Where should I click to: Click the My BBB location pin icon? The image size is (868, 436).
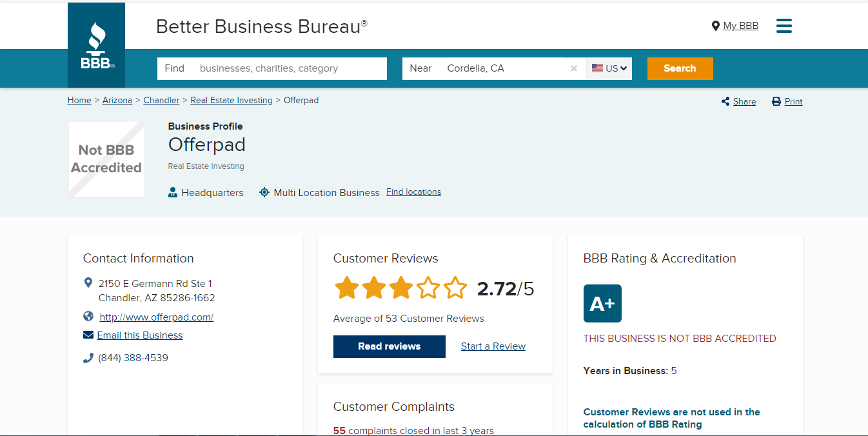715,26
